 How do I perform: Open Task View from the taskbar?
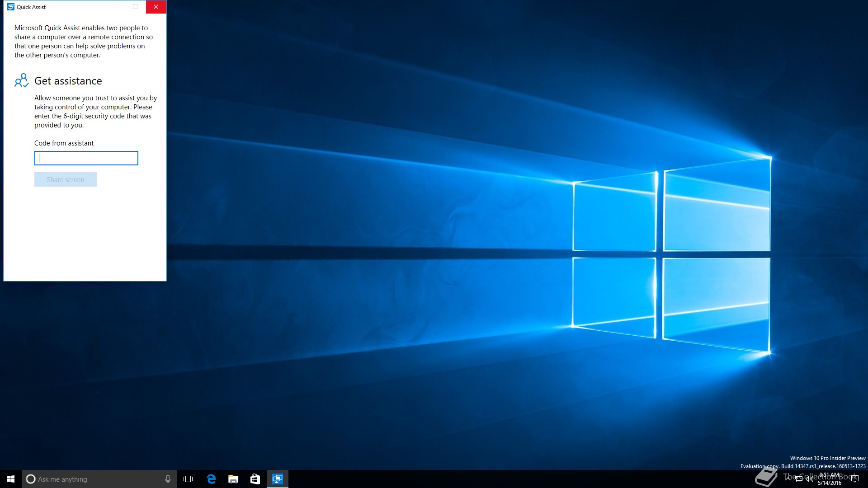click(x=188, y=479)
